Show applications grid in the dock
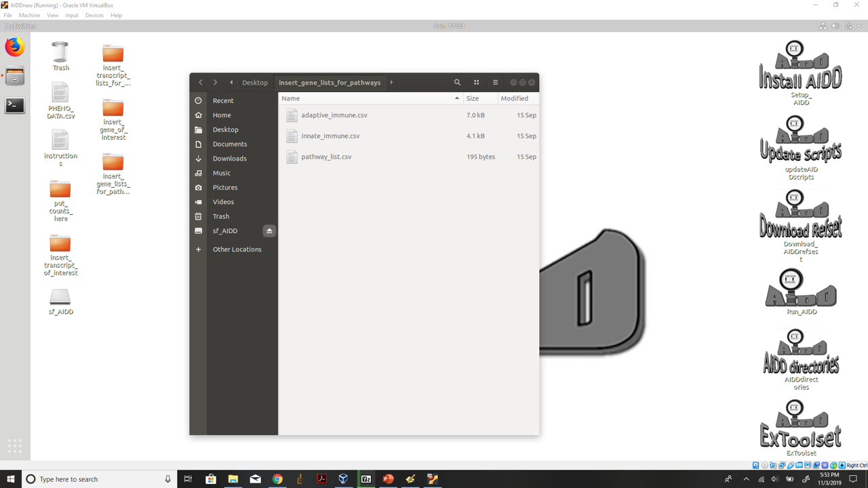Image resolution: width=868 pixels, height=488 pixels. [x=15, y=445]
